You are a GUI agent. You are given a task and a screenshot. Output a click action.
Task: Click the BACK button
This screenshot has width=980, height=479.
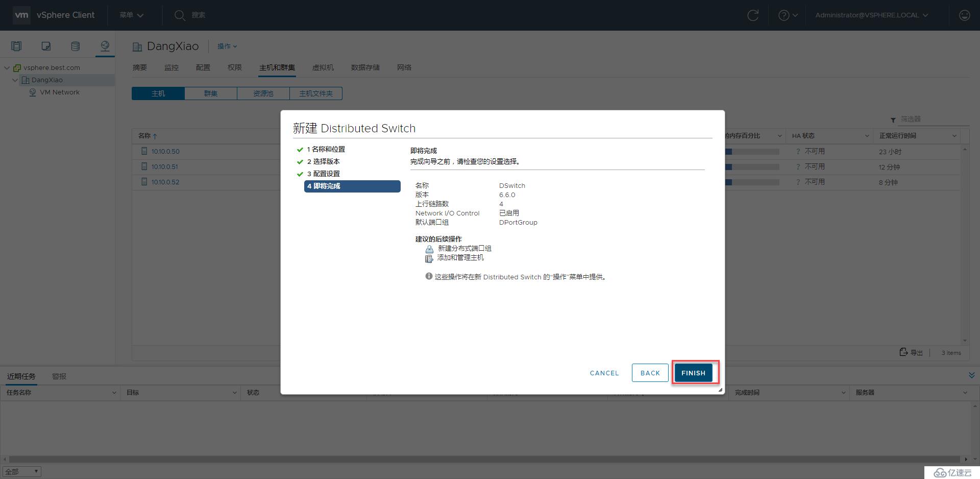click(650, 373)
